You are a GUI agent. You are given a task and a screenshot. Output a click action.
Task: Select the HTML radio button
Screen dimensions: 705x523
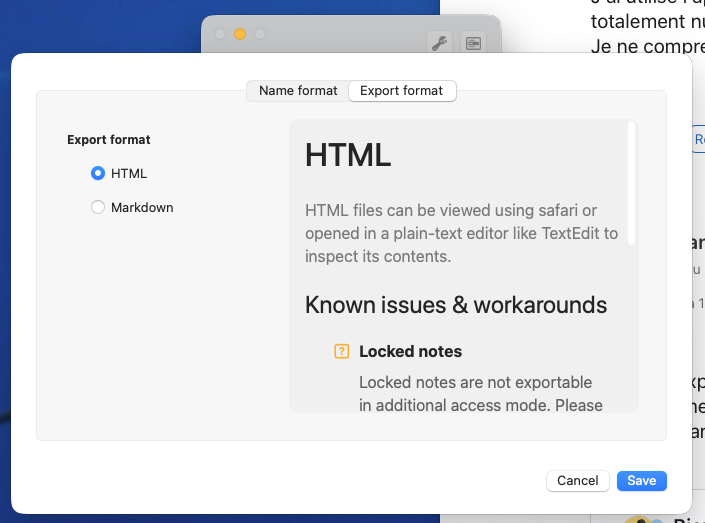pos(98,173)
